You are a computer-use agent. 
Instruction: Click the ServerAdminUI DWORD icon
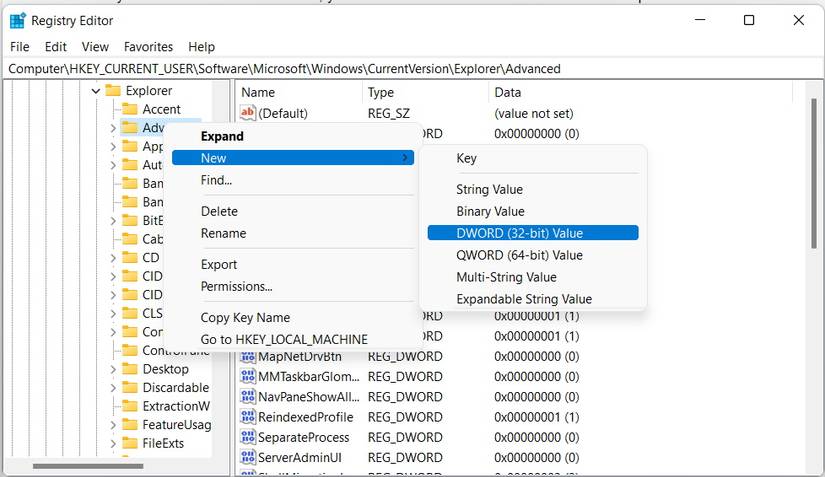tap(248, 458)
